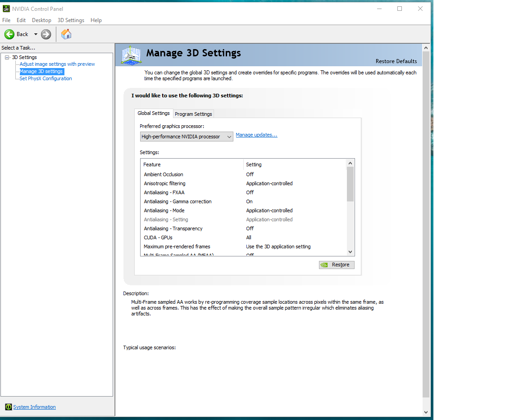Image resolution: width=519 pixels, height=420 pixels.
Task: Click Ambient Occlusion's Off setting value
Action: [250, 174]
